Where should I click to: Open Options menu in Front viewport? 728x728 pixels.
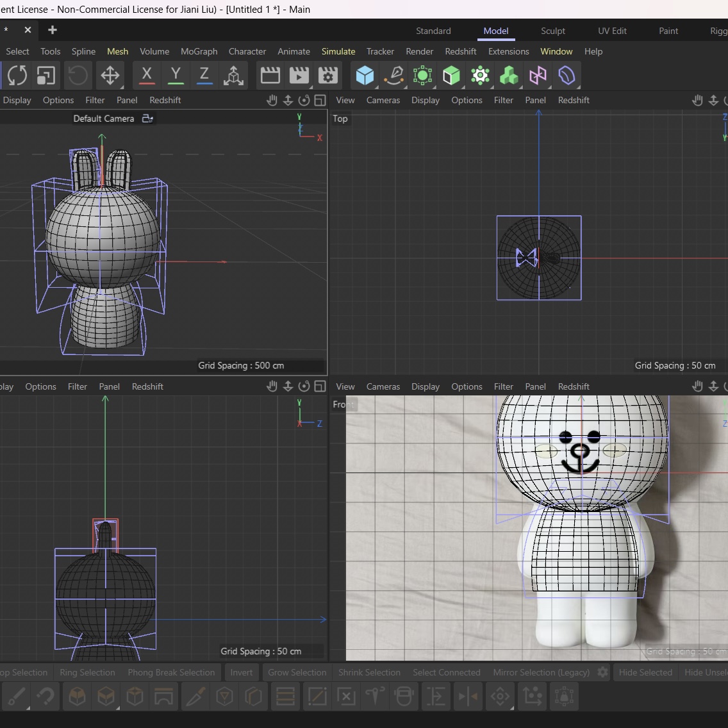tap(467, 386)
